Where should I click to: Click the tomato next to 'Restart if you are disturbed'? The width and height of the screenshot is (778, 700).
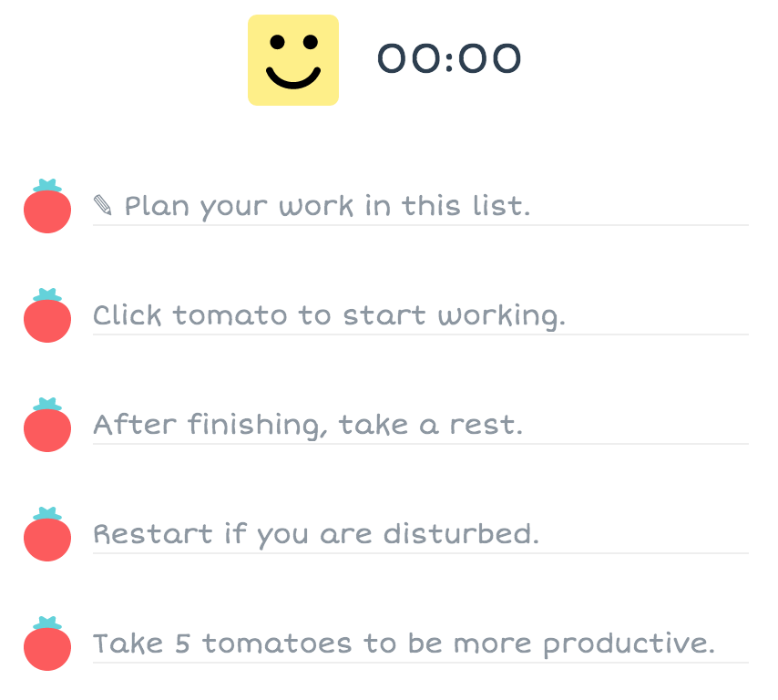(47, 537)
